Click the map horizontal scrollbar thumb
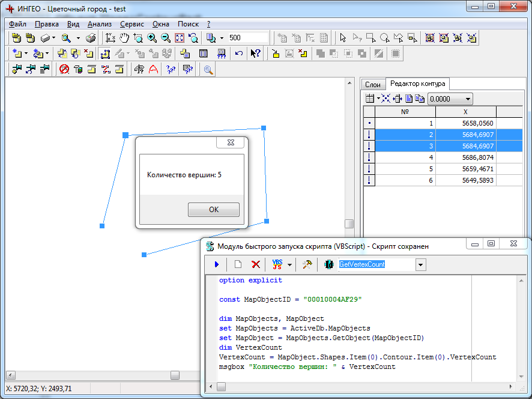The width and height of the screenshot is (532, 399). [175, 375]
